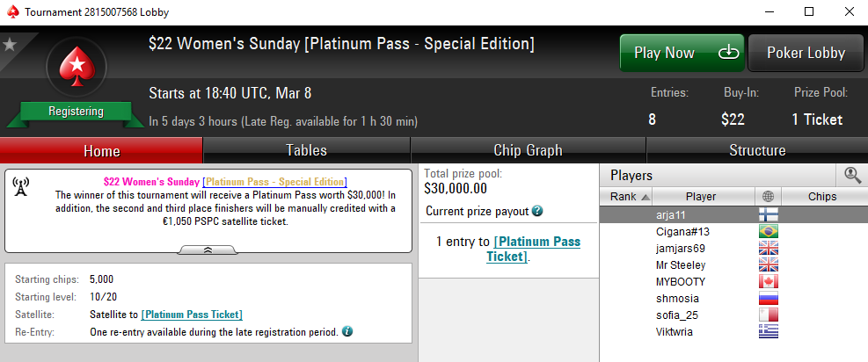
Task: Click the help icon near Current prize payout
Action: tap(537, 211)
